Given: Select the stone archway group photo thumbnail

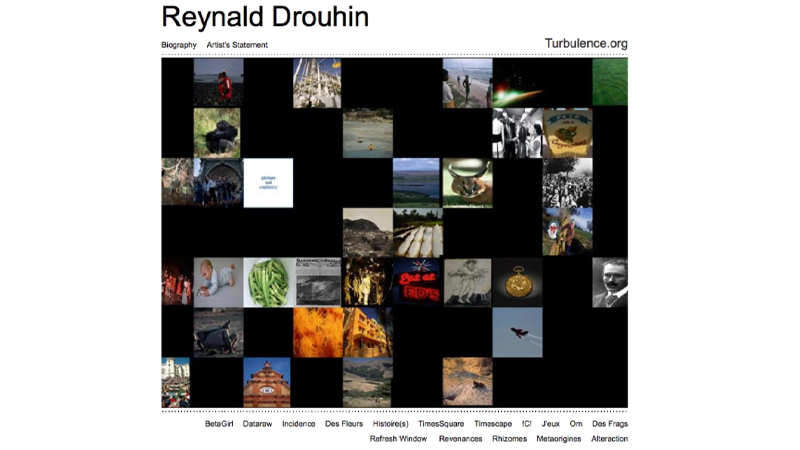Looking at the screenshot, I should pos(218,182).
